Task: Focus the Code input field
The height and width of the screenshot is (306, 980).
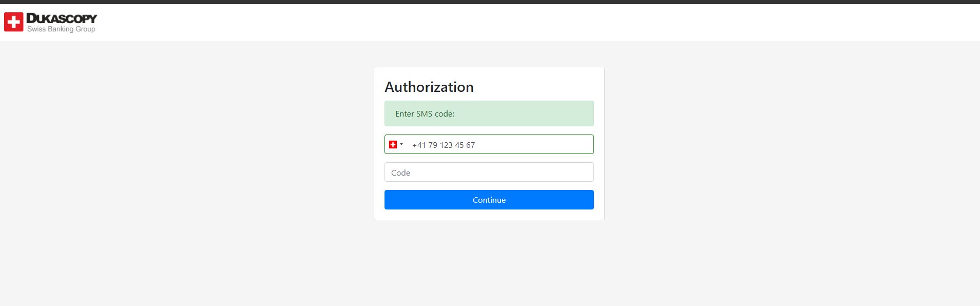Action: click(x=489, y=172)
